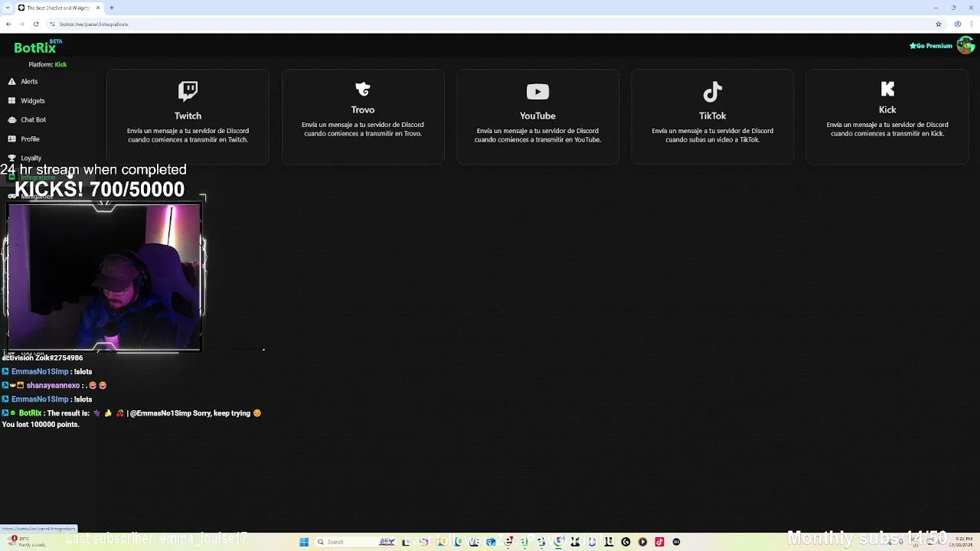Close the BotRix browser tab
The height and width of the screenshot is (551, 980).
point(98,8)
